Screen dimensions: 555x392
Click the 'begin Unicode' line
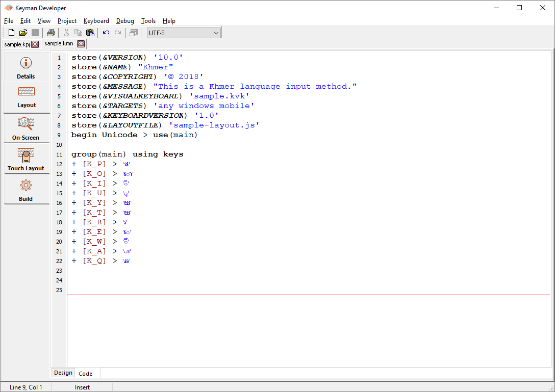tap(134, 135)
